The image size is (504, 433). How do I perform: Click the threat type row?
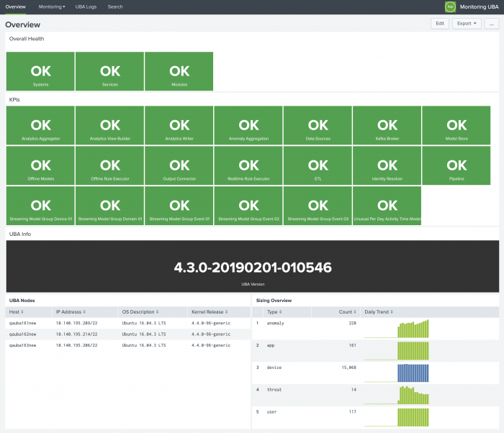click(x=375, y=395)
